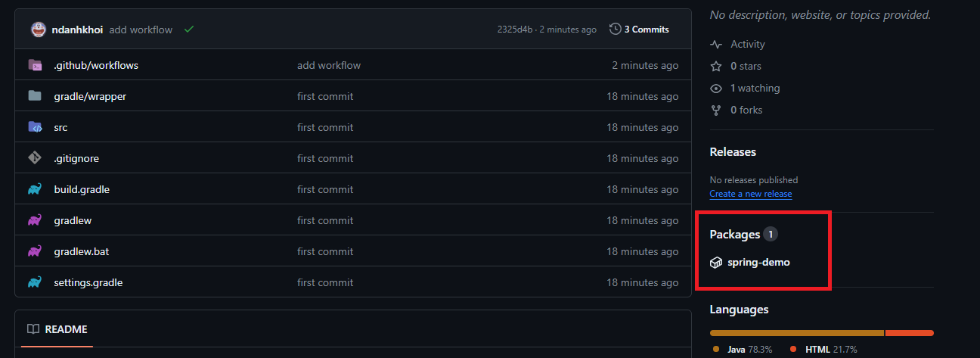Open the .gitignore file

[x=76, y=158]
